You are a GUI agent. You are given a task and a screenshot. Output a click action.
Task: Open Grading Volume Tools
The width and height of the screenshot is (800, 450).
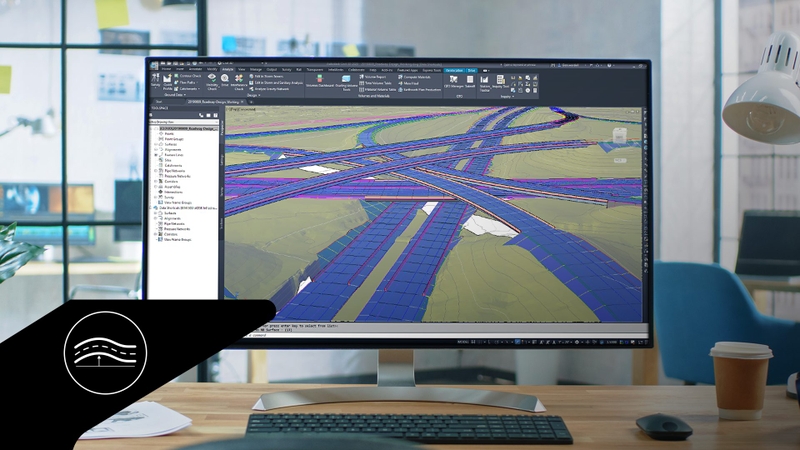(346, 82)
